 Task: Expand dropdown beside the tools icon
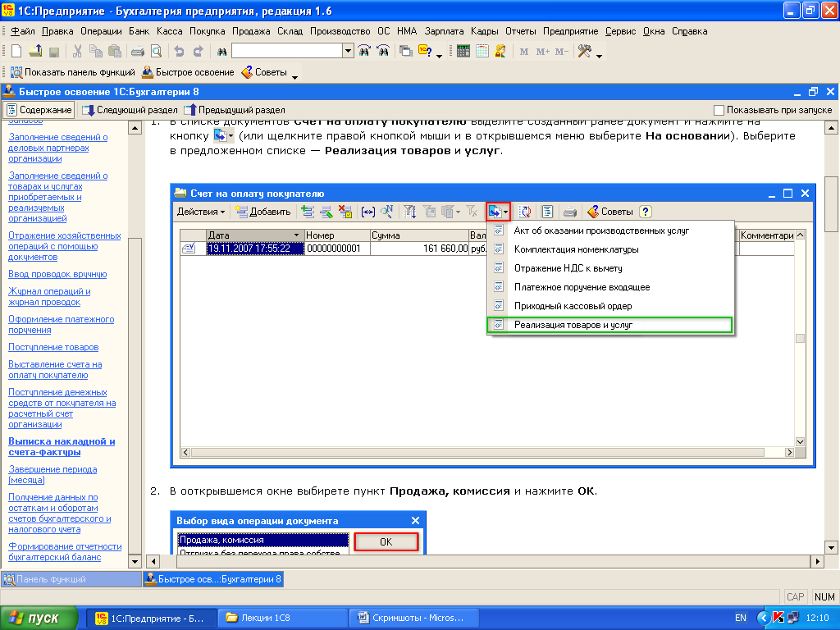coord(599,55)
